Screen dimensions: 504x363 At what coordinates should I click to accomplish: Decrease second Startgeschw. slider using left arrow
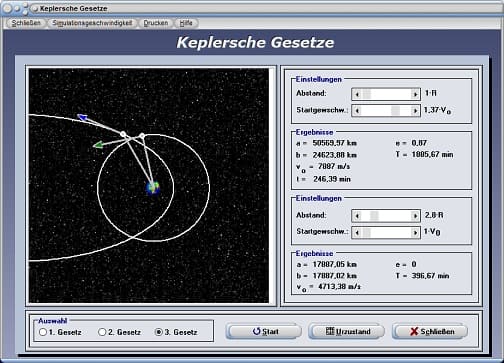[x=357, y=232]
